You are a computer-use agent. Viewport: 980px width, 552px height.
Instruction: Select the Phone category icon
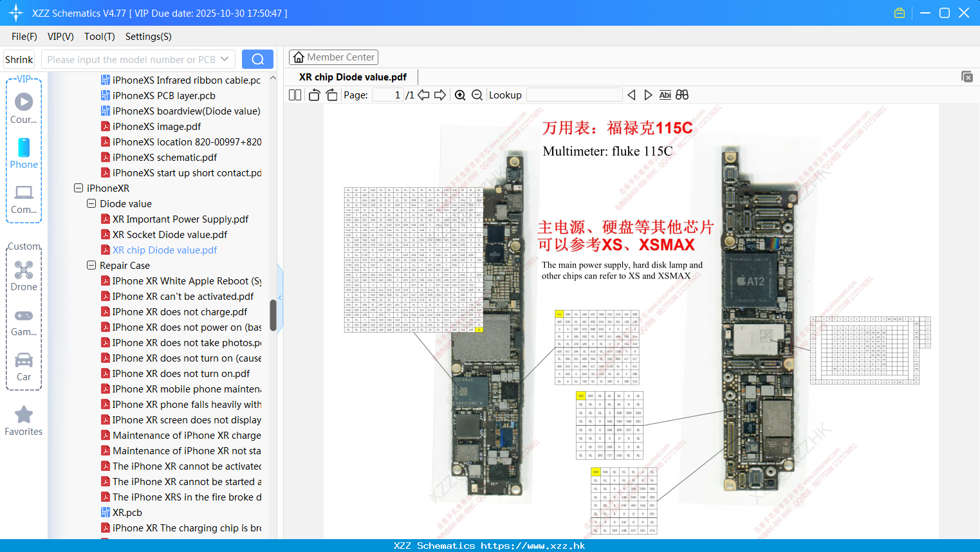coord(24,153)
